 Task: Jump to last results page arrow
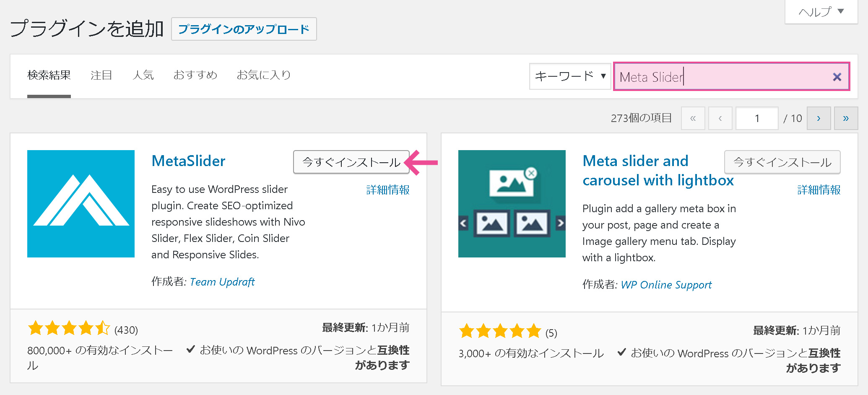click(x=845, y=118)
